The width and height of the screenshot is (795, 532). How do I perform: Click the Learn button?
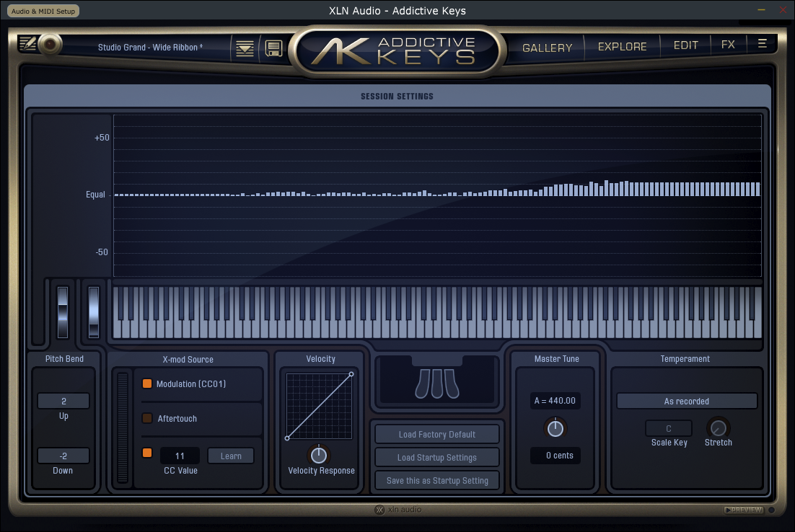coord(231,456)
